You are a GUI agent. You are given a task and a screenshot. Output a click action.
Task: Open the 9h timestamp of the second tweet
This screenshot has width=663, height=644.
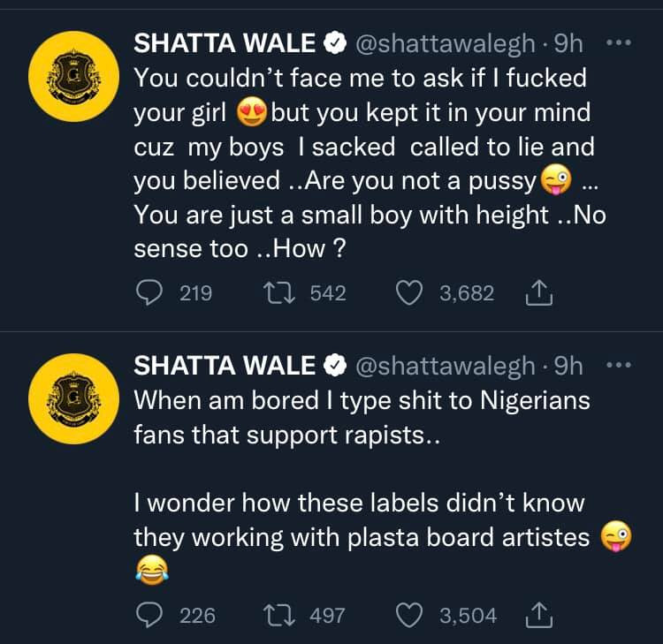coord(568,366)
